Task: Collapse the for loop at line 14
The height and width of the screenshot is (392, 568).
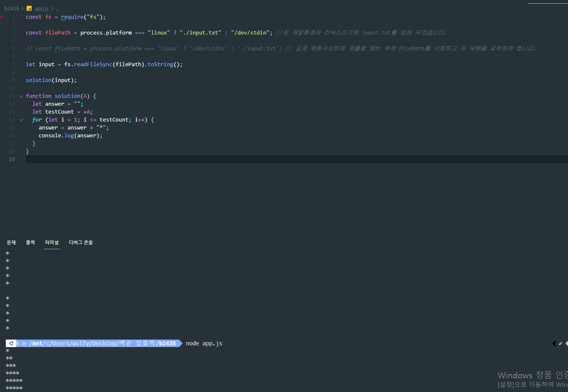Action: click(x=21, y=120)
